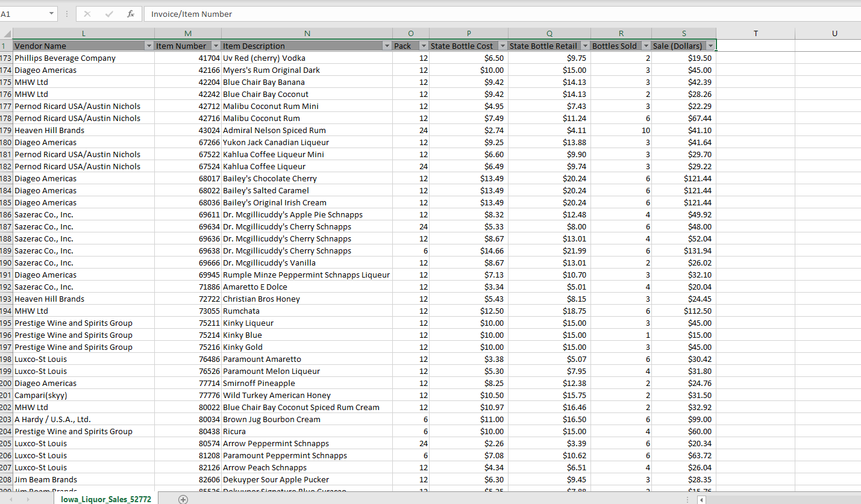The width and height of the screenshot is (861, 504).
Task: Open the State Bottle Cost filter dropdown
Action: (503, 46)
